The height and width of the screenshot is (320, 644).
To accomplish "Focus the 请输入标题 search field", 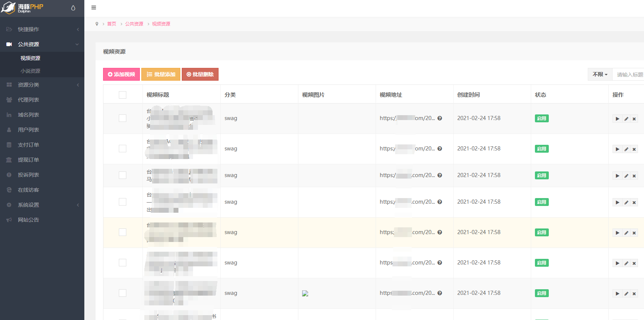I will point(628,74).
